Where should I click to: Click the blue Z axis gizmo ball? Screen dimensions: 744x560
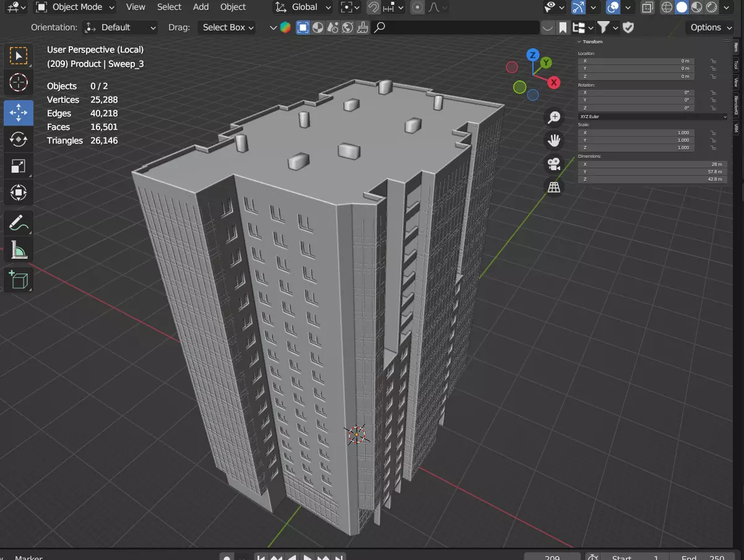(x=532, y=54)
